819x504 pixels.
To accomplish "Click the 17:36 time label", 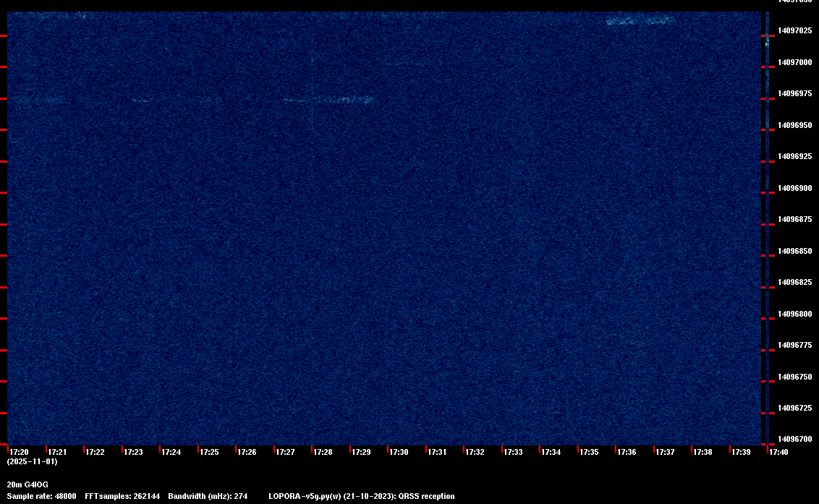I will click(x=627, y=452).
